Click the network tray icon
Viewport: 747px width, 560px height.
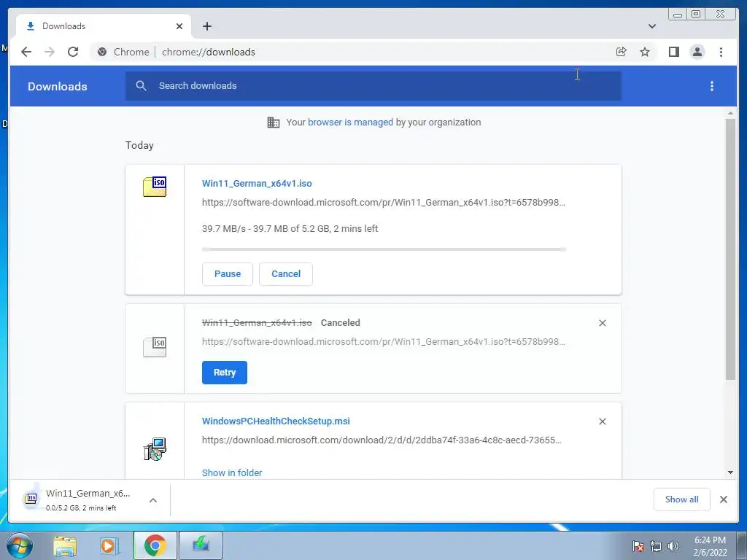[656, 546]
